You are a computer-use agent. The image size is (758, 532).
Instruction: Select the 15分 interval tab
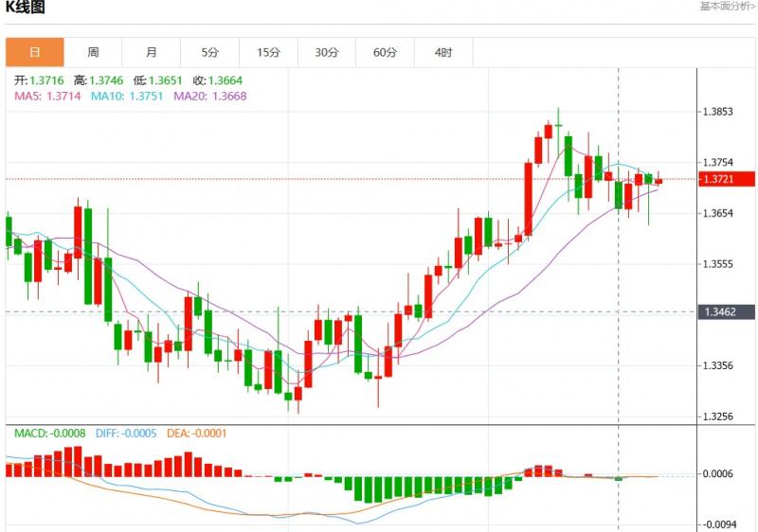(x=269, y=52)
